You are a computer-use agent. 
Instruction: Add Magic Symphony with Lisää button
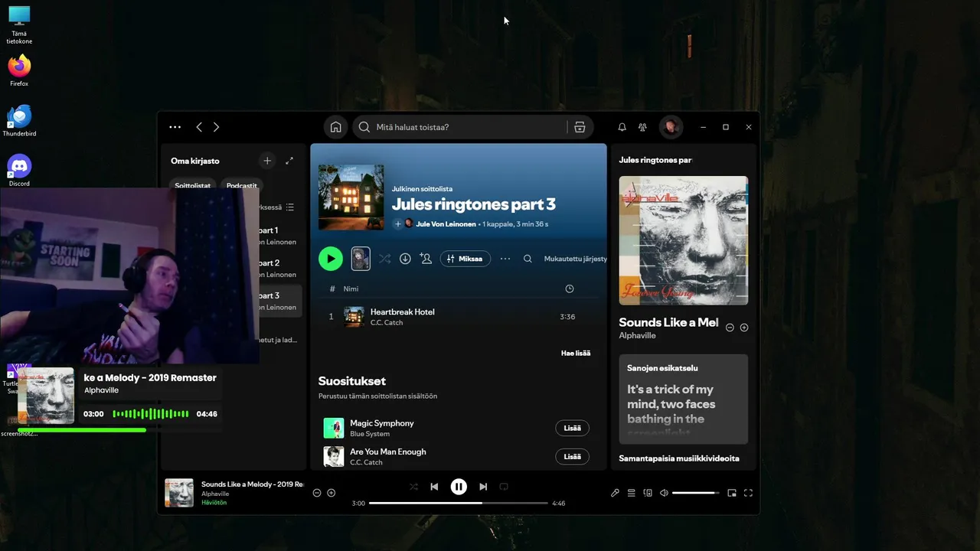coord(572,428)
